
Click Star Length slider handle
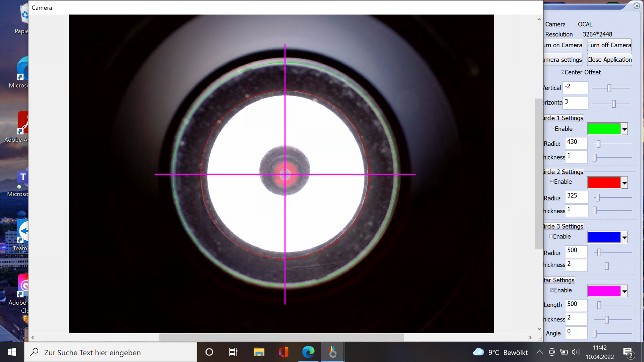[599, 305]
